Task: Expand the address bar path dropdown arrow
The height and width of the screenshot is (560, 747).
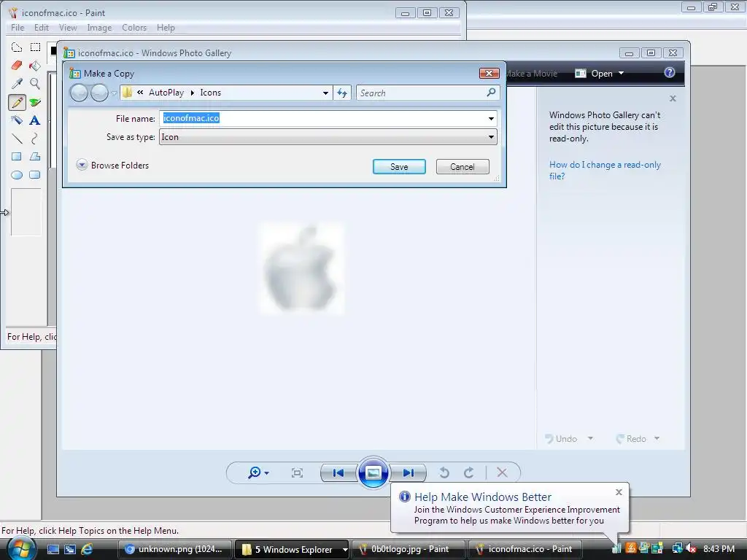Action: [325, 93]
